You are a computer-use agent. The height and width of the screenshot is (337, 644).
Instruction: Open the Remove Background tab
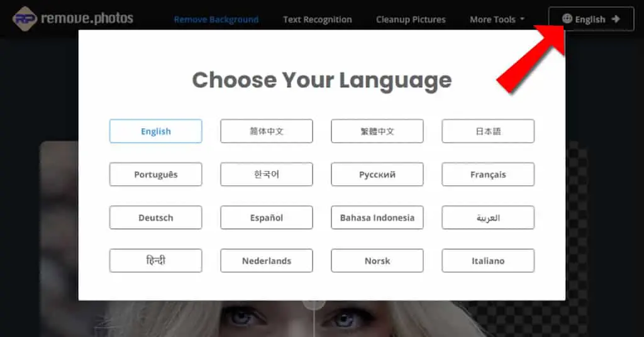coord(216,19)
